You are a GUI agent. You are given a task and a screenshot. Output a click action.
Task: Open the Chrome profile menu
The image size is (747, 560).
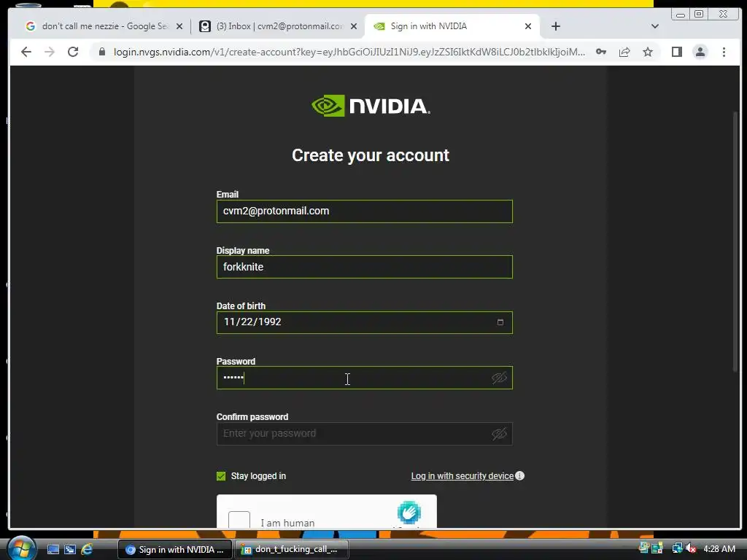[700, 52]
